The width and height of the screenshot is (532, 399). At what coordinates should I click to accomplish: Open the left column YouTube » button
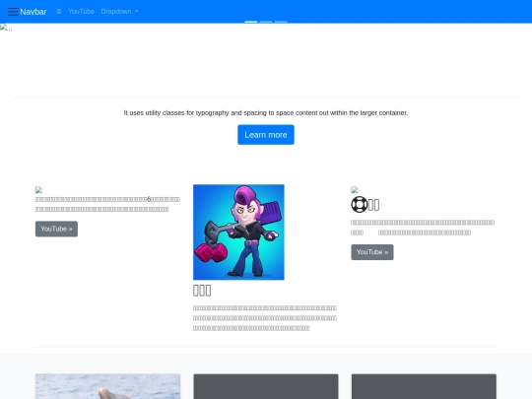(x=56, y=229)
